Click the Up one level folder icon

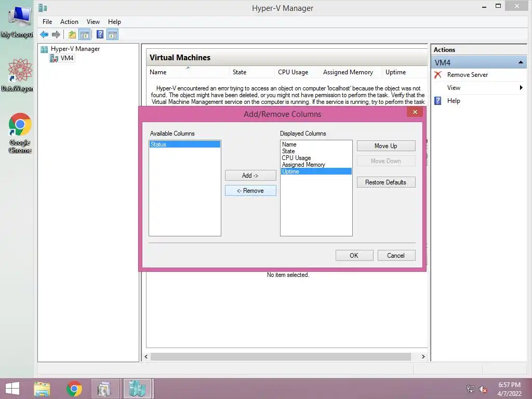point(72,35)
